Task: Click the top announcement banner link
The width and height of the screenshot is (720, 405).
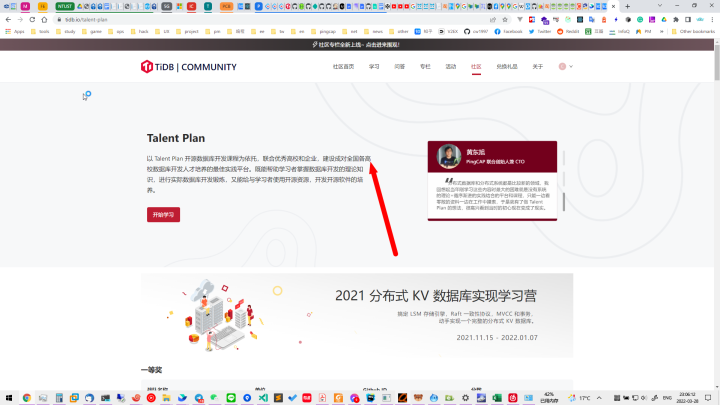Action: click(x=356, y=45)
